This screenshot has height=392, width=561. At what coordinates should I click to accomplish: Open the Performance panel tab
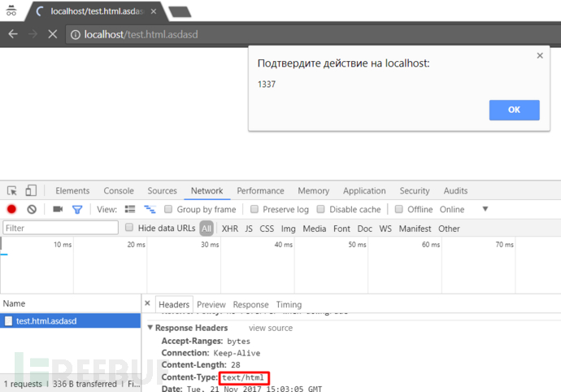coord(260,191)
